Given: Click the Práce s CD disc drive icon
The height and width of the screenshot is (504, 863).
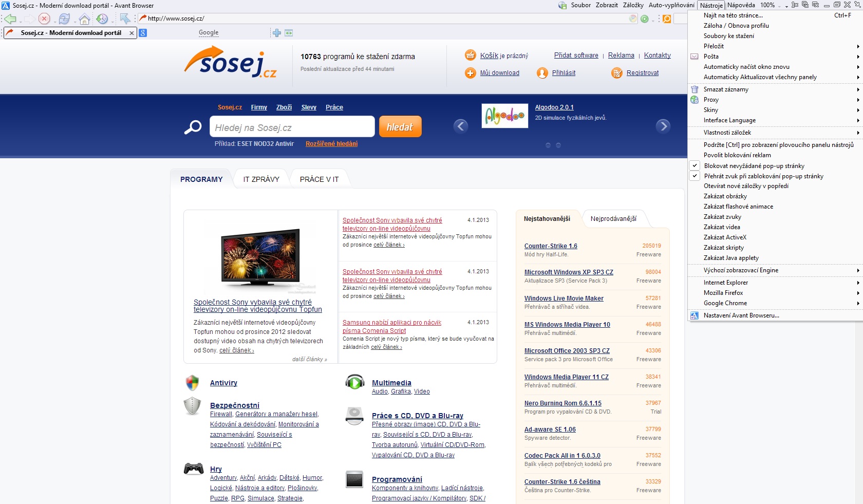Looking at the screenshot, I should (x=354, y=416).
